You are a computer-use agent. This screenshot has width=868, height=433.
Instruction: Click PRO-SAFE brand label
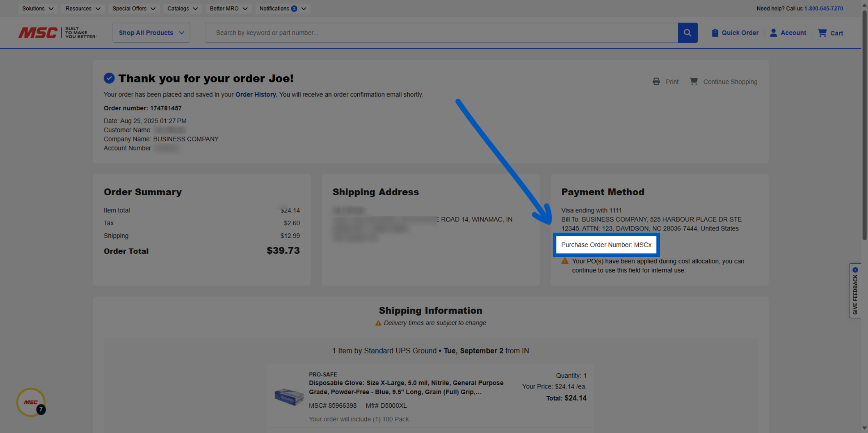(x=323, y=374)
